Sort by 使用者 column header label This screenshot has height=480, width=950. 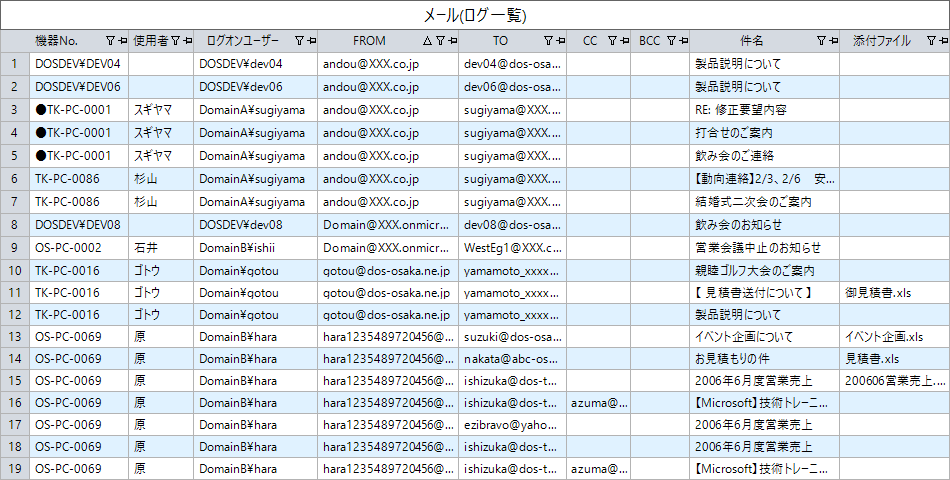[x=151, y=41]
